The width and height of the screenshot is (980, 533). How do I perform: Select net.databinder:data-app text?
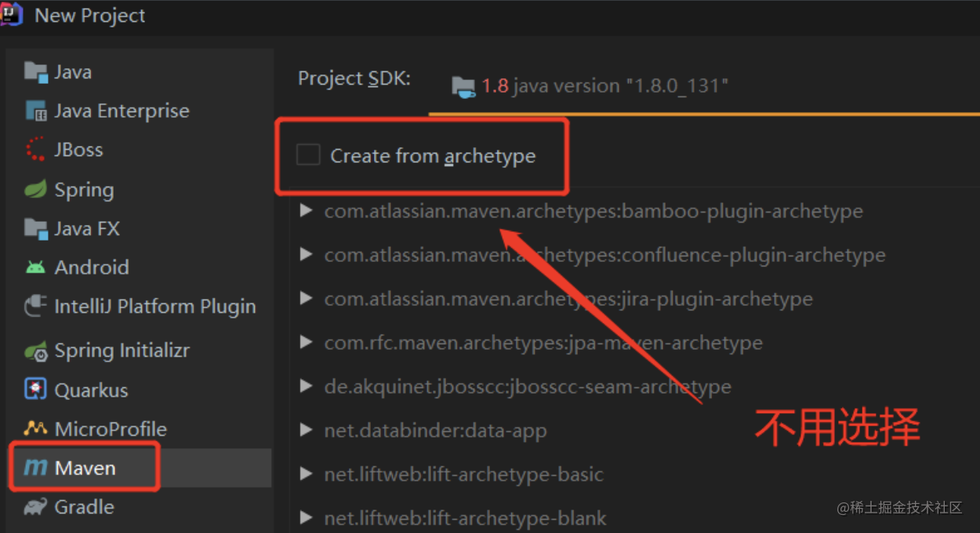click(x=435, y=431)
